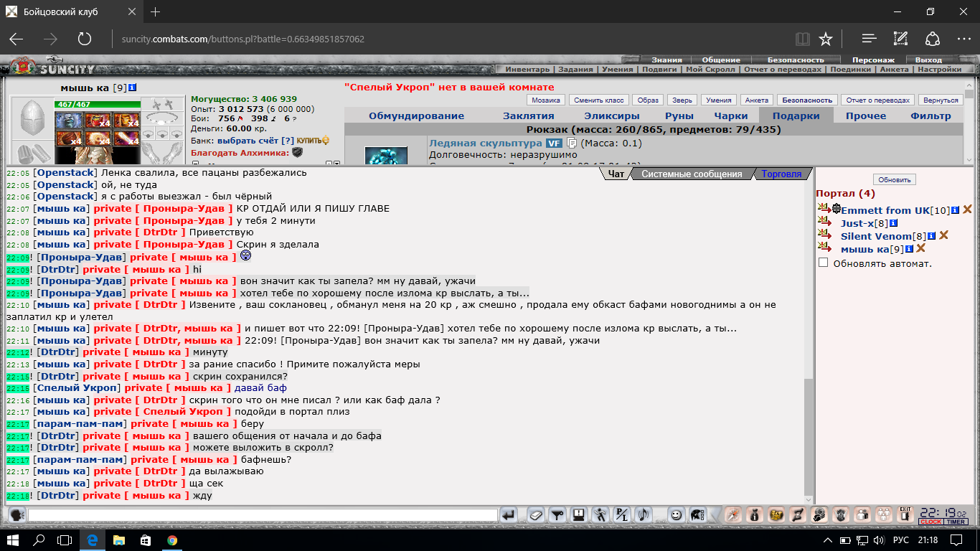Click the send message arrow icon

click(x=508, y=514)
